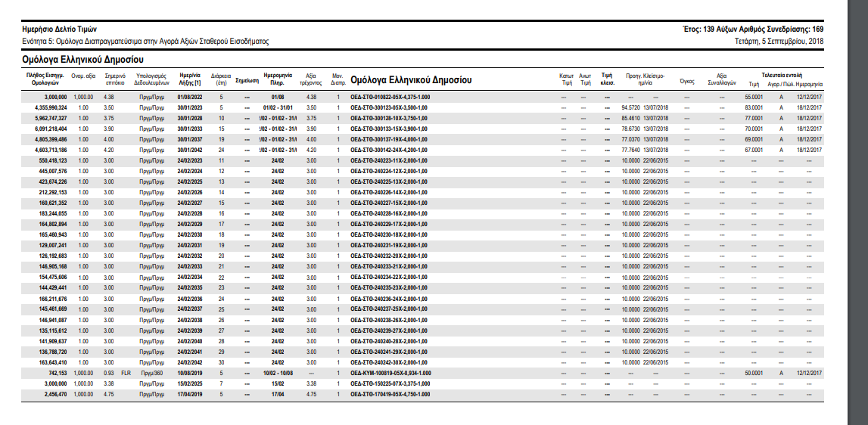
Task: Click the header 'Τελευταία εντολή'
Action: [x=782, y=75]
